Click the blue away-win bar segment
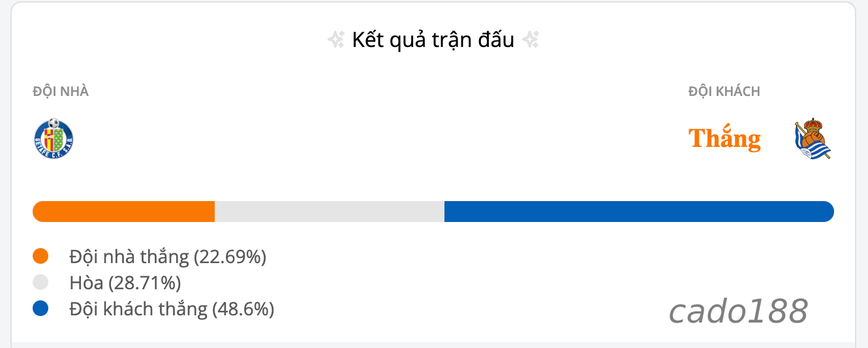 pyautogui.click(x=639, y=212)
